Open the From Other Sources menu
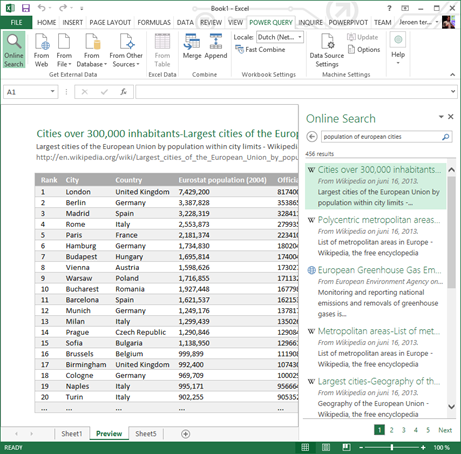This screenshot has height=454, width=461. pos(126,50)
